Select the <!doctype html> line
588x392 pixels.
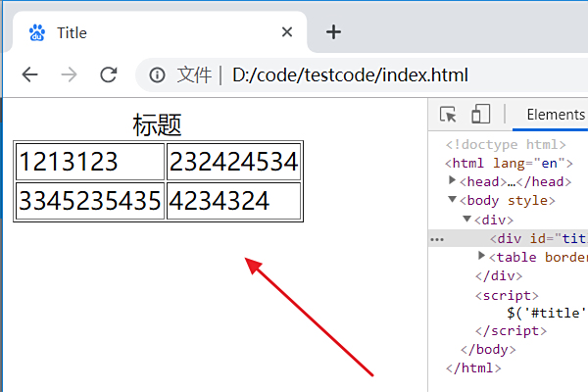tap(506, 145)
